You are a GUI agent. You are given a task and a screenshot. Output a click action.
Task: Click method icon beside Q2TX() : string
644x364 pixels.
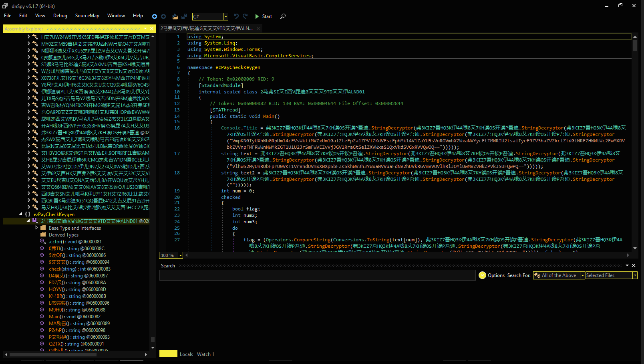click(x=42, y=344)
